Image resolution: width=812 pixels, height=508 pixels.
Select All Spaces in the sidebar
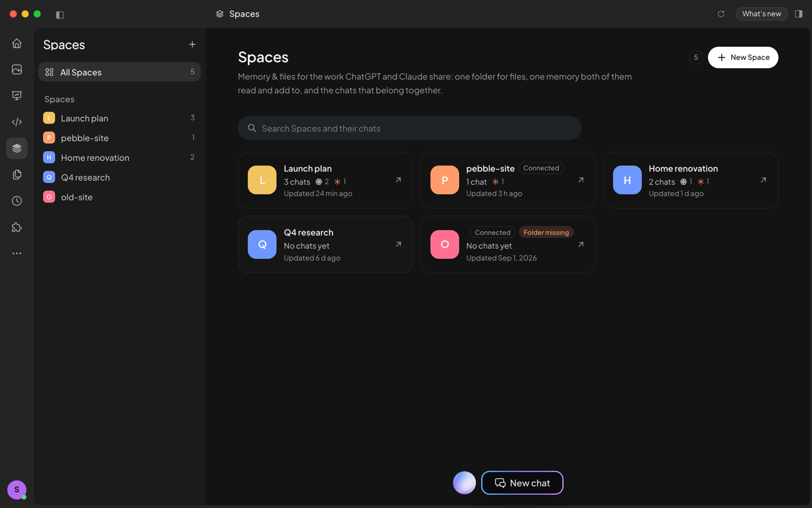click(x=119, y=72)
